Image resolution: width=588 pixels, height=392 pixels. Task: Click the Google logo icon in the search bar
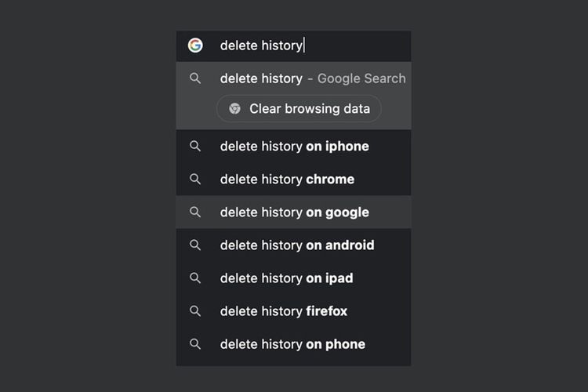click(195, 45)
